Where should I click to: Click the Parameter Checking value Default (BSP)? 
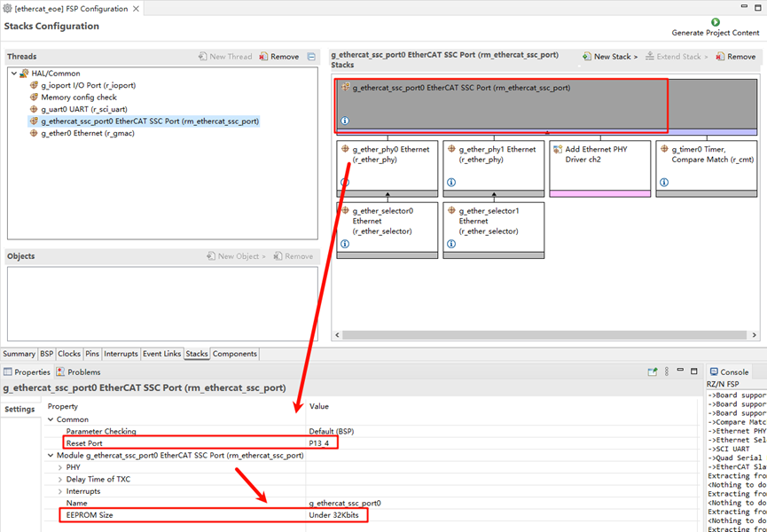click(x=331, y=432)
